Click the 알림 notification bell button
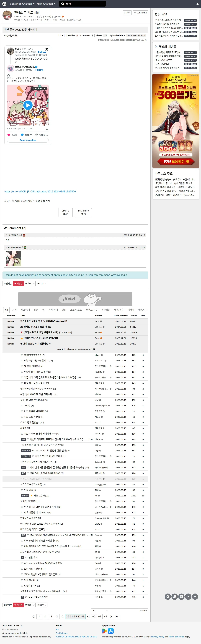The image size is (201, 644). coord(127,13)
